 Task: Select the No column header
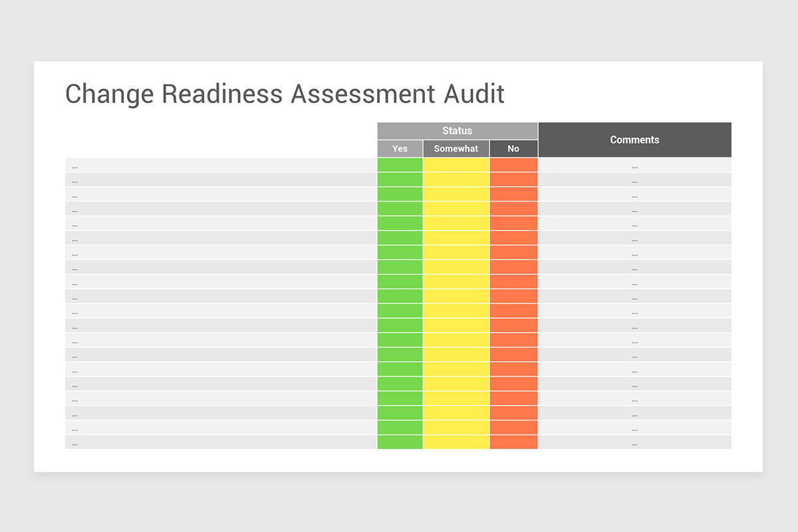513,148
